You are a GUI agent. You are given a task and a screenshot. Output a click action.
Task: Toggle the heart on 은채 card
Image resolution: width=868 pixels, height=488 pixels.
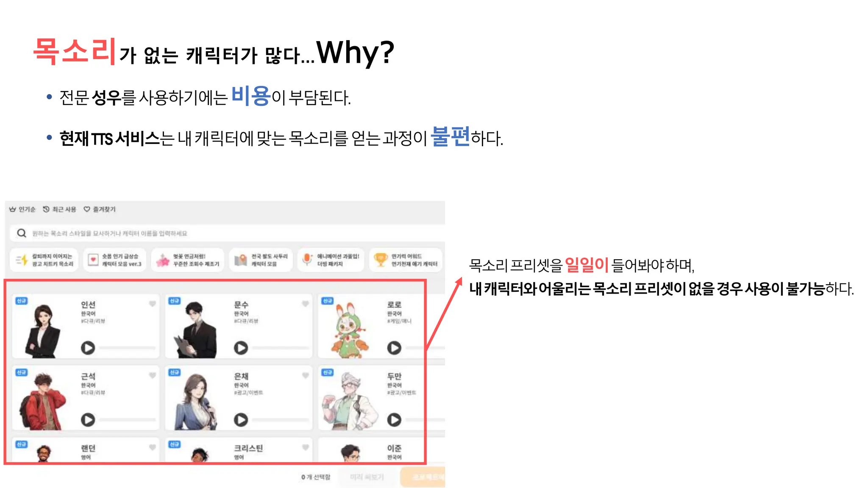(x=305, y=375)
